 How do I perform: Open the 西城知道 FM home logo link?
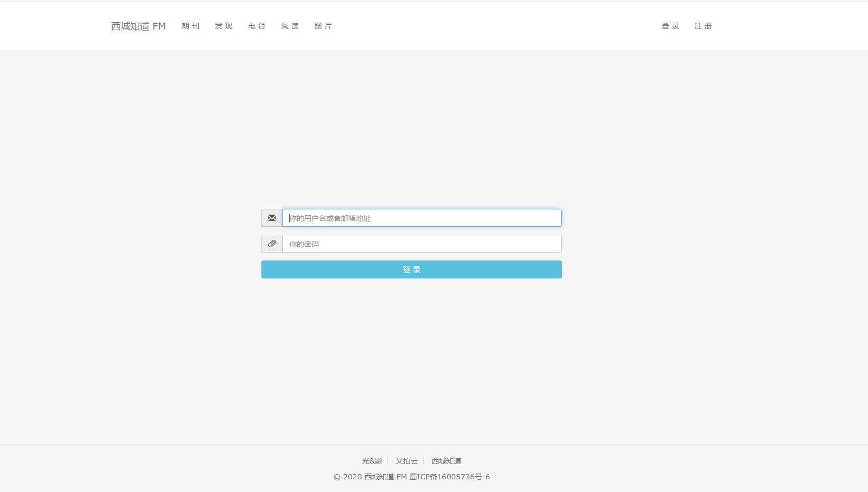(139, 26)
